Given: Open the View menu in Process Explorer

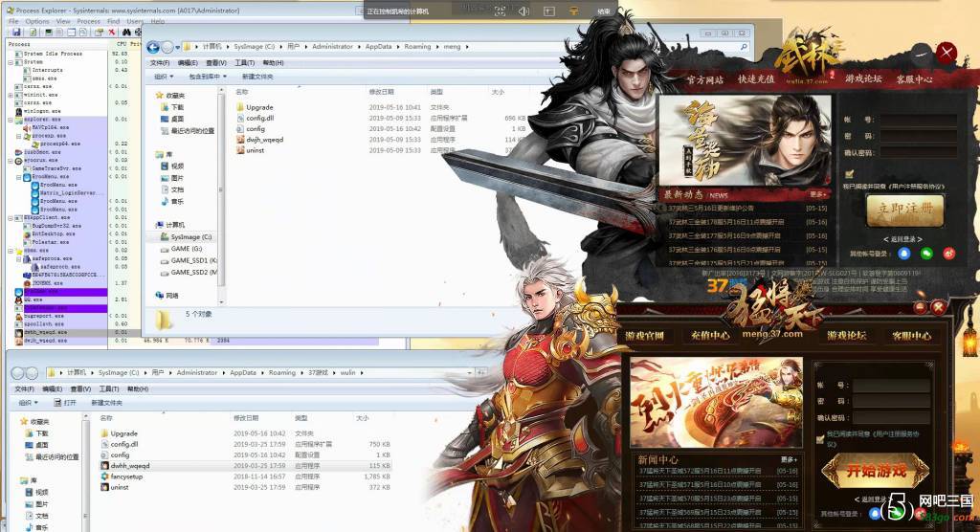Looking at the screenshot, I should pyautogui.click(x=63, y=21).
